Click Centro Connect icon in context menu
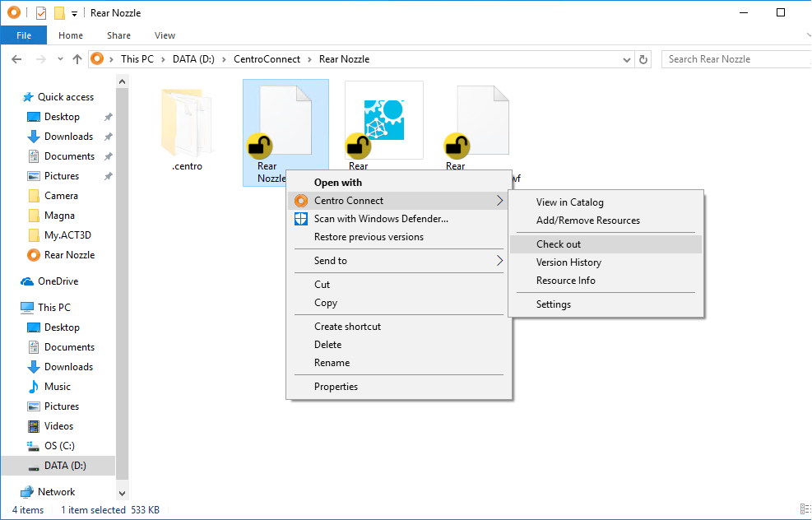Screen dimensions: 812x520 click(x=300, y=201)
